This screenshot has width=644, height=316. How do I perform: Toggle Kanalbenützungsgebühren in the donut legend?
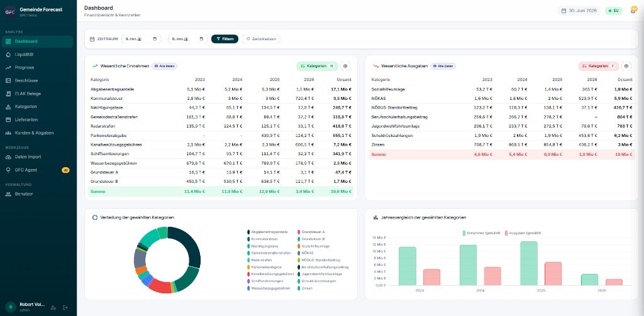pyautogui.click(x=270, y=274)
